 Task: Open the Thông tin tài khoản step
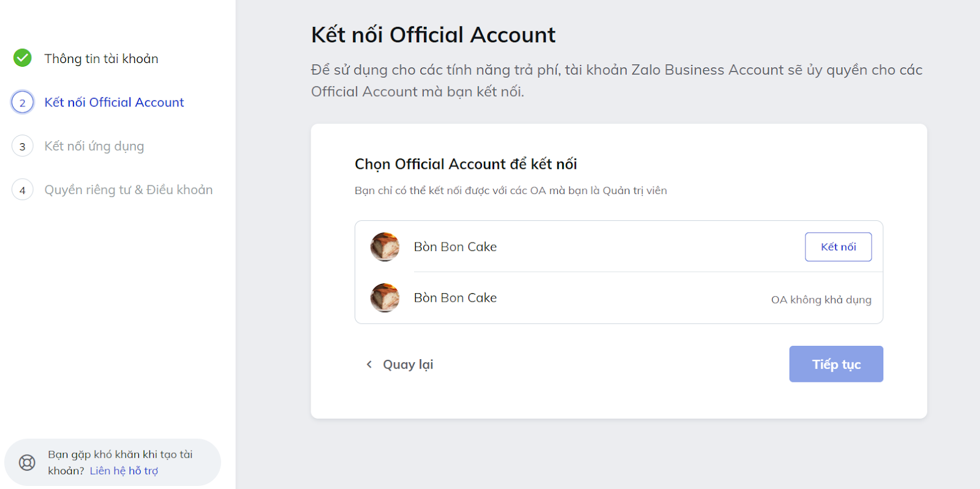point(101,59)
